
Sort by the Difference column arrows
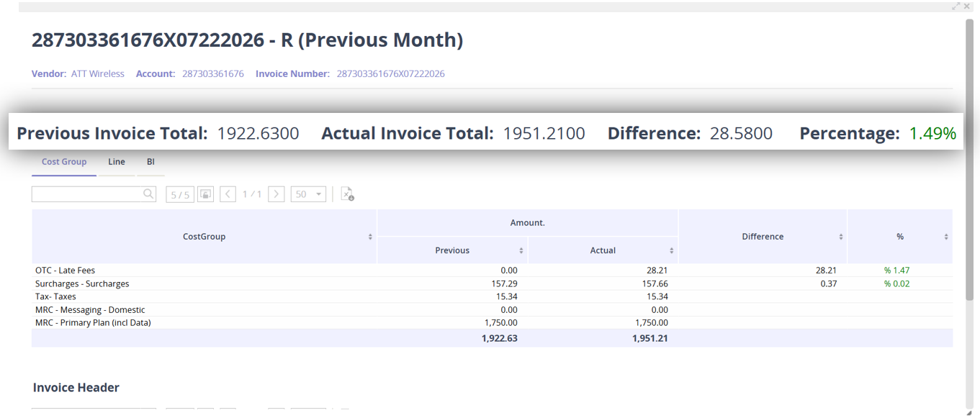click(x=841, y=237)
